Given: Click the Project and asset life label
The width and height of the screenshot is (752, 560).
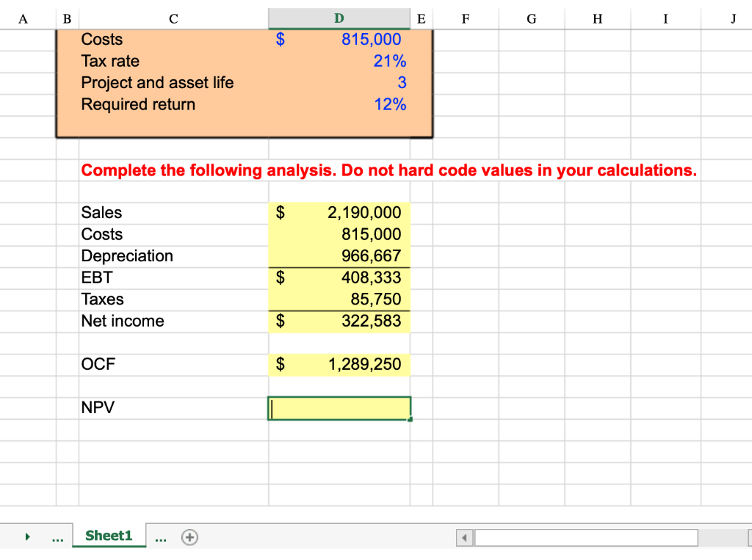Looking at the screenshot, I should [157, 83].
